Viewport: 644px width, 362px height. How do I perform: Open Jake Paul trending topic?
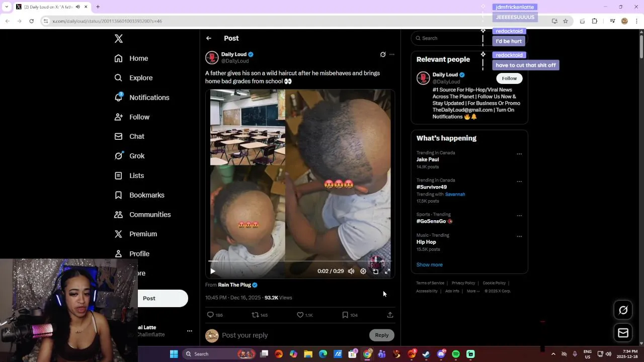click(428, 159)
